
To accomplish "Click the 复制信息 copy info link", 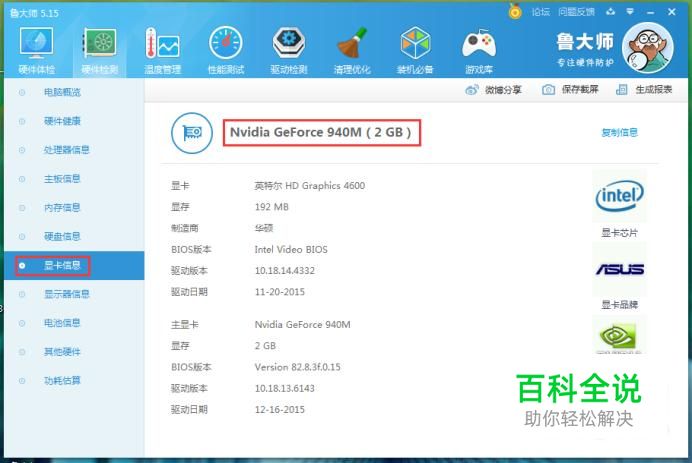I will point(619,132).
